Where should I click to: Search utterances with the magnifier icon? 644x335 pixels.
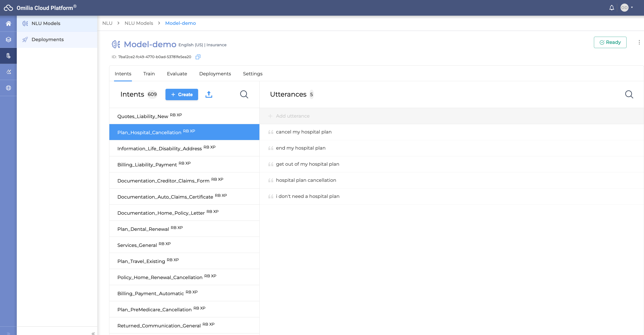(629, 95)
